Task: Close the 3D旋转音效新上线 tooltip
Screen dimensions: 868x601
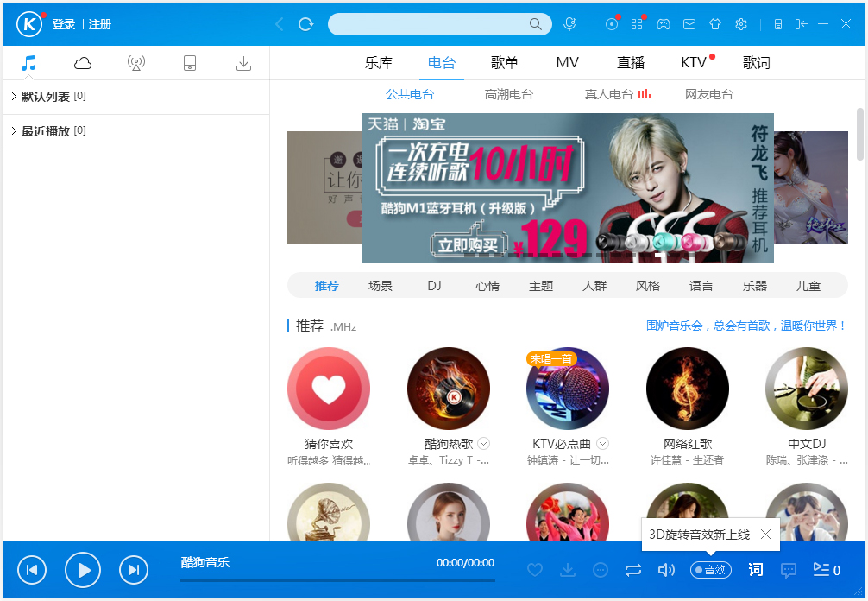Action: tap(765, 534)
